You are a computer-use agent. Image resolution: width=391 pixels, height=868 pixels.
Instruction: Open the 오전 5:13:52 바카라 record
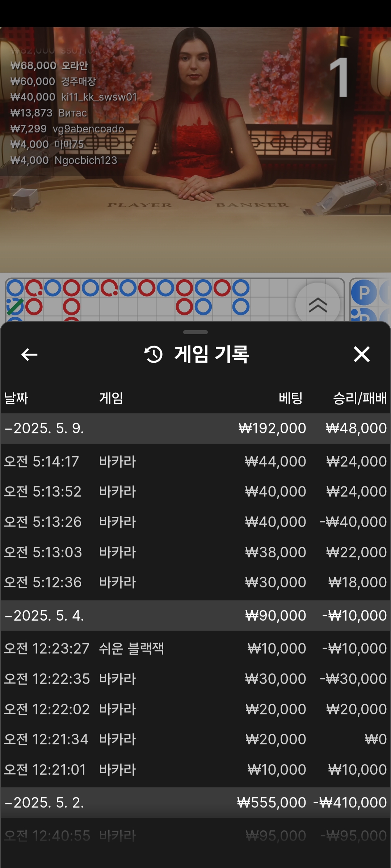click(195, 492)
